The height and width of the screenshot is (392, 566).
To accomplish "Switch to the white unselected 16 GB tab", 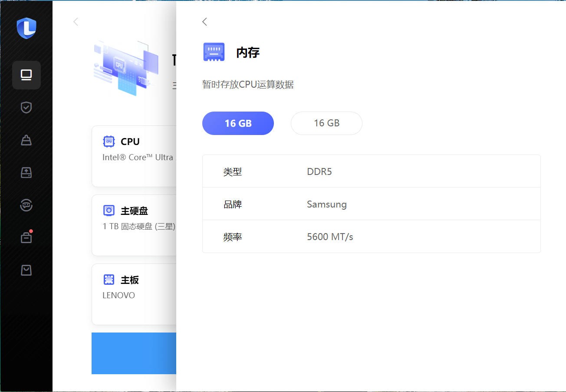I will tap(326, 123).
